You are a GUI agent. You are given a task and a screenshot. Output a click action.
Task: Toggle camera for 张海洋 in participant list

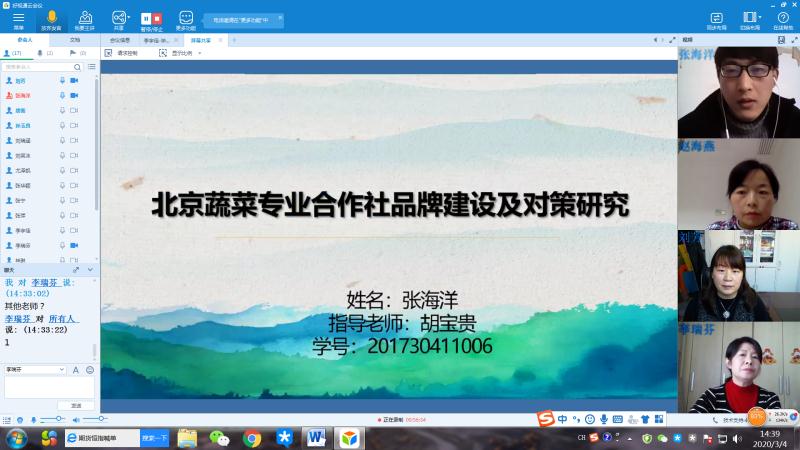74,95
